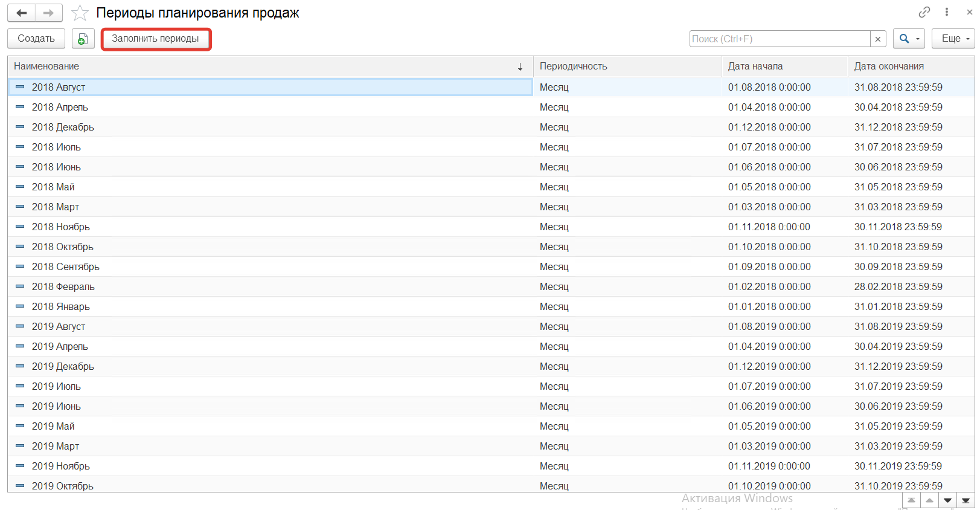Sort by the Наименование column header
Screen dimensions: 980x510
click(266, 66)
